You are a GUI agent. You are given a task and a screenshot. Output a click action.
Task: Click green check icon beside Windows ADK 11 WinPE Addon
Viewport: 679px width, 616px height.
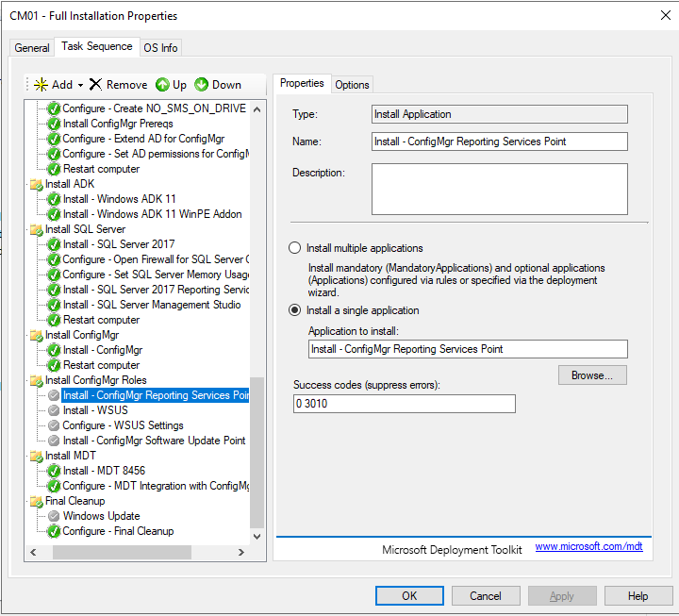(x=54, y=214)
